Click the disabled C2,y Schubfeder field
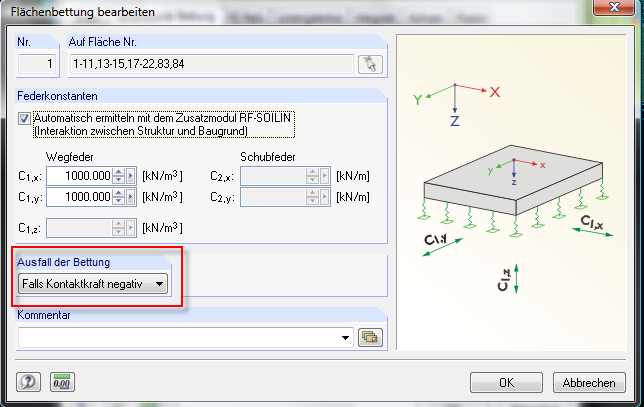 click(x=274, y=197)
